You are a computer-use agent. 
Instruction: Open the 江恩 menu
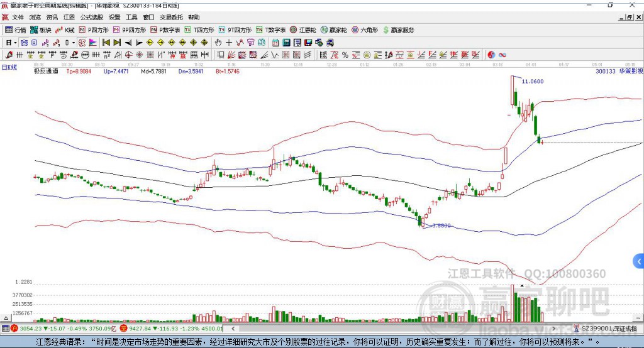click(69, 17)
